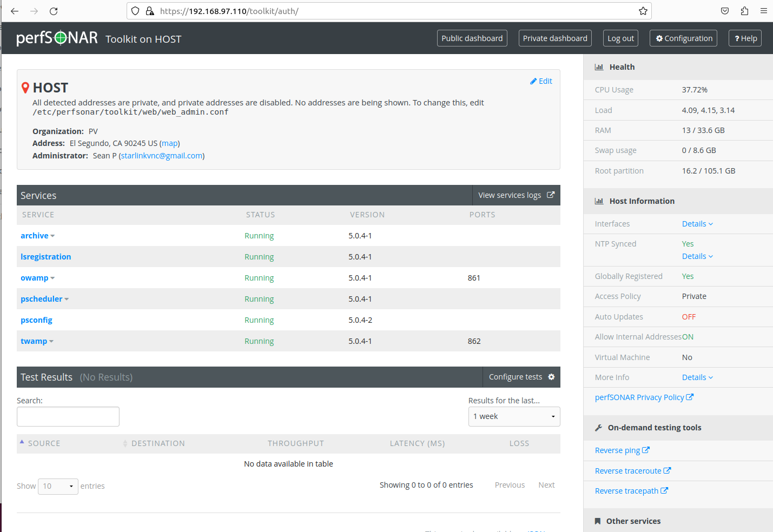The width and height of the screenshot is (773, 532).
Task: Open the Configuration menu
Action: pyautogui.click(x=683, y=38)
